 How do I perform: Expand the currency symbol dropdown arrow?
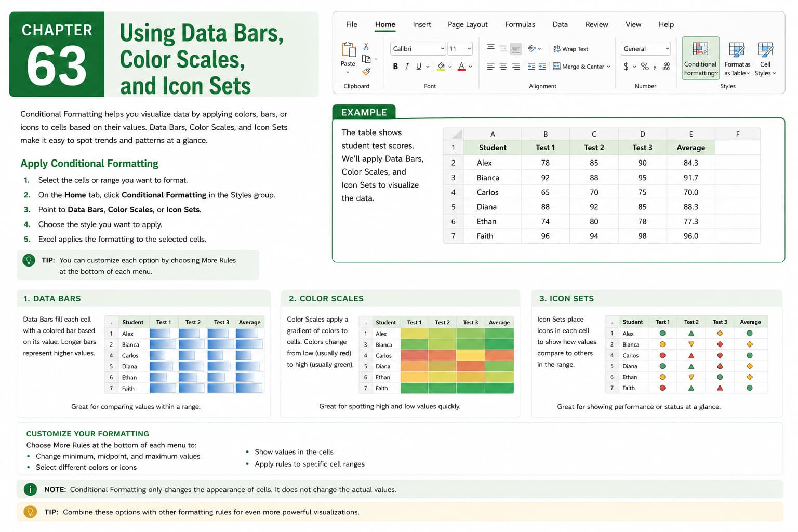coord(634,66)
